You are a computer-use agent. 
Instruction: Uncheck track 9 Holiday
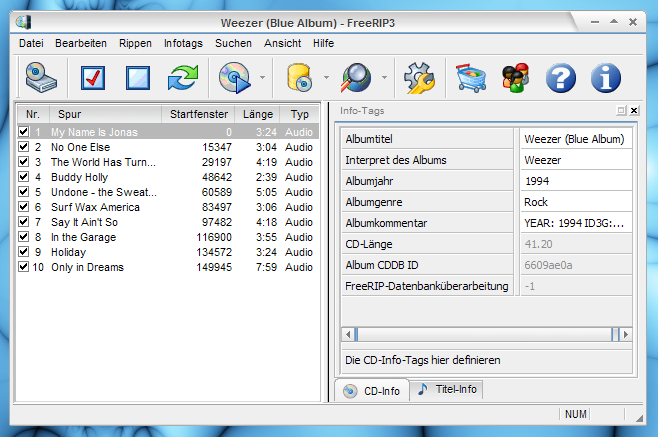click(x=24, y=252)
